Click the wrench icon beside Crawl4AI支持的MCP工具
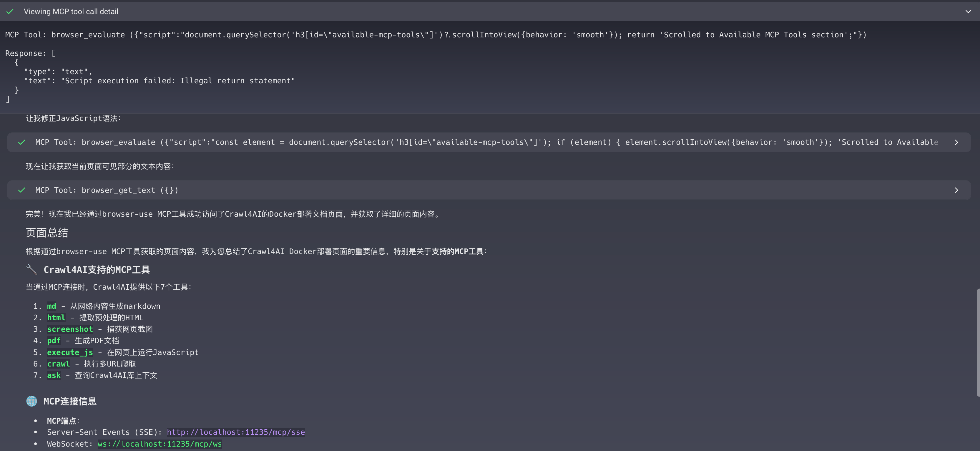Viewport: 980px width, 451px height. pyautogui.click(x=31, y=269)
